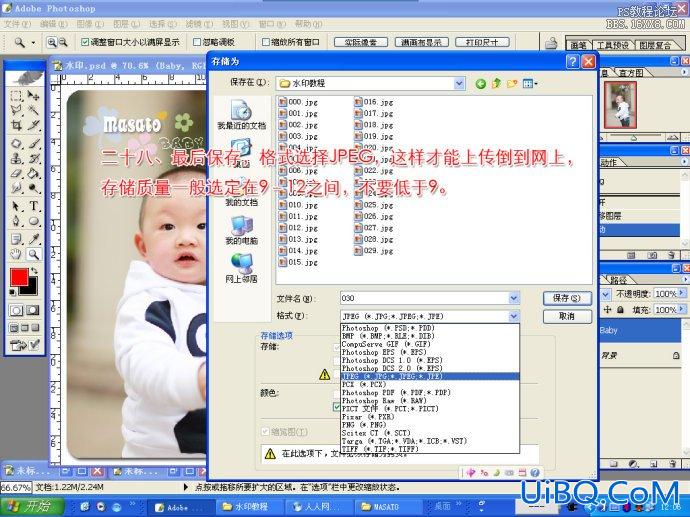Select the Move tool in toolbox
Image resolution: width=690 pixels, height=517 pixels.
(x=33, y=96)
